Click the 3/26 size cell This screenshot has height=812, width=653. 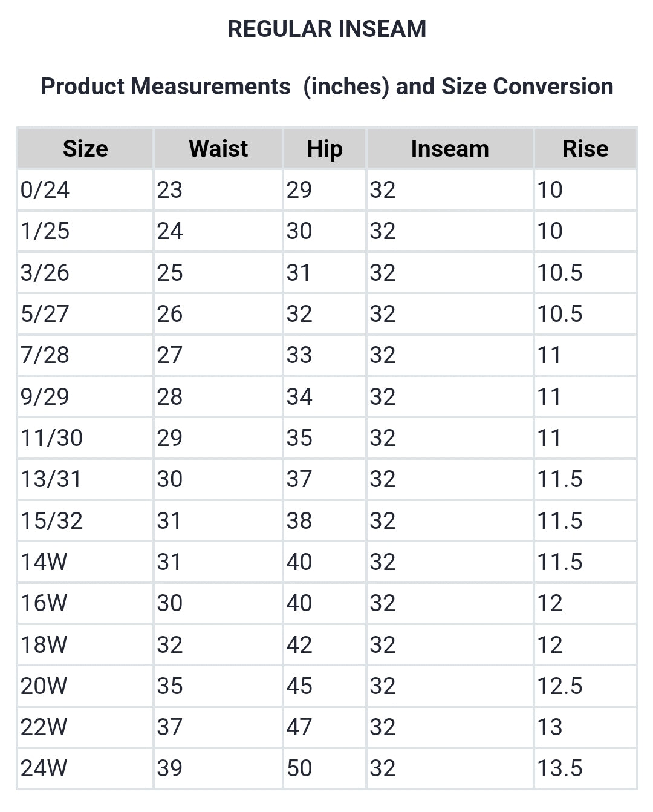coord(45,273)
